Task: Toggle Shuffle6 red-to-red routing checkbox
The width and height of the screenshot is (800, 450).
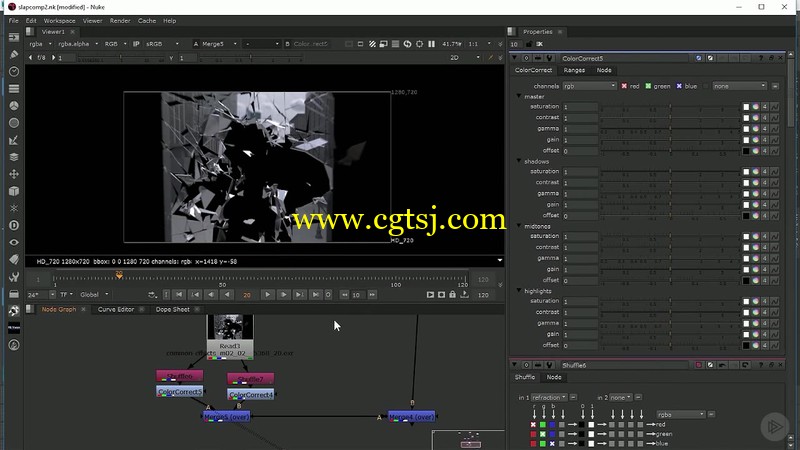Action: pyautogui.click(x=533, y=424)
